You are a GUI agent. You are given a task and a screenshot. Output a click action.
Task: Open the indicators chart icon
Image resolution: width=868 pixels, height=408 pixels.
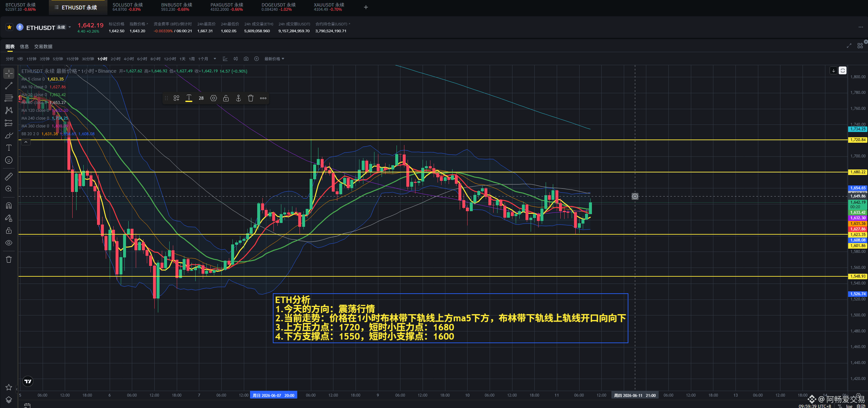pos(225,59)
